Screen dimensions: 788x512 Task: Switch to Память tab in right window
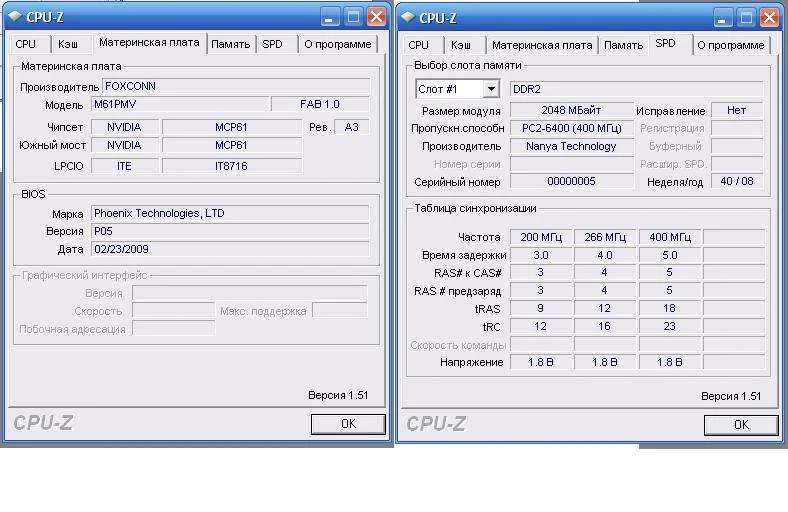pyautogui.click(x=624, y=45)
